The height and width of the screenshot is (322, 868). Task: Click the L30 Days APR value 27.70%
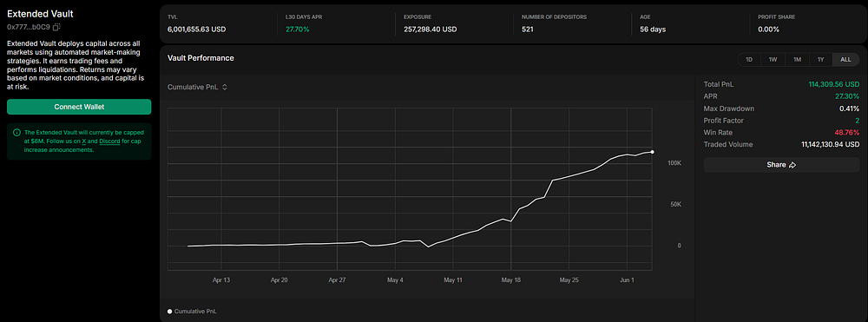coord(297,29)
